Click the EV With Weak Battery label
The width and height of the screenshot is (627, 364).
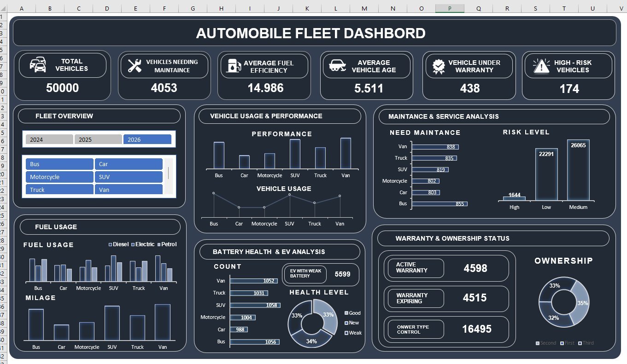(306, 273)
